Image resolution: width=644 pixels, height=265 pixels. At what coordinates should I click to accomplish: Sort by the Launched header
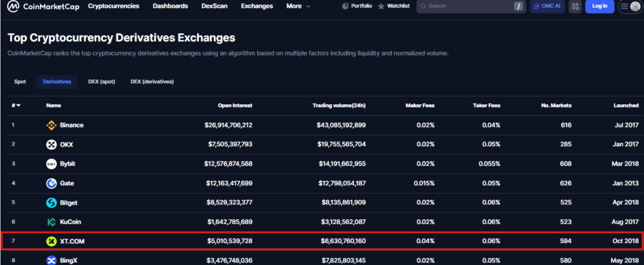click(626, 105)
